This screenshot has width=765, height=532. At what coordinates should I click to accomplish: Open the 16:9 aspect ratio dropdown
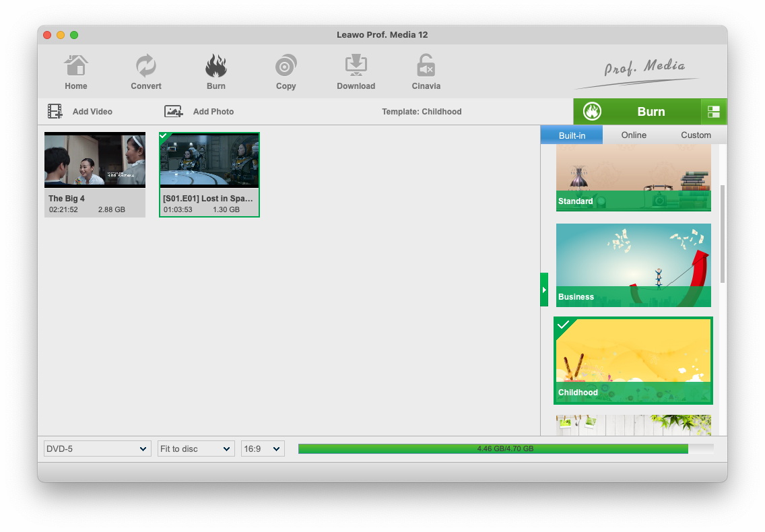point(263,448)
